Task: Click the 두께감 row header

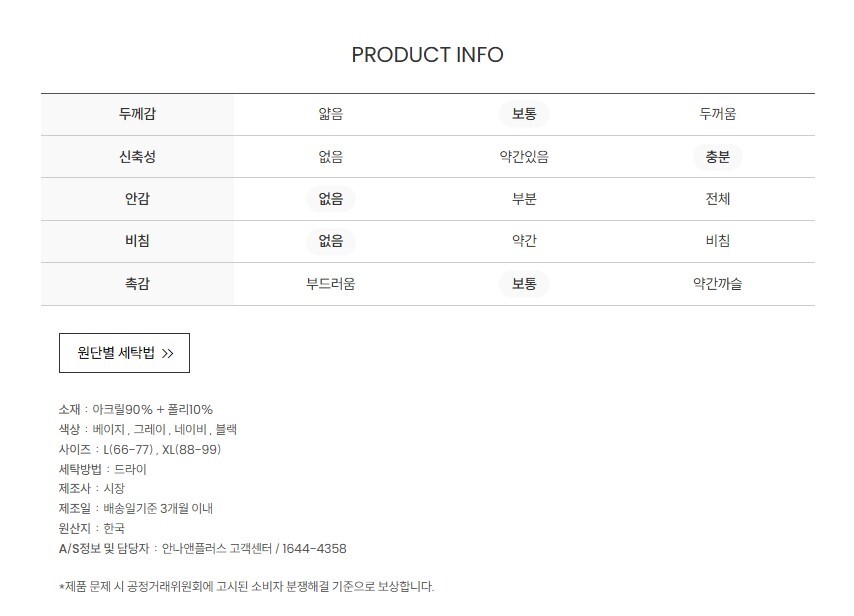Action: click(137, 114)
